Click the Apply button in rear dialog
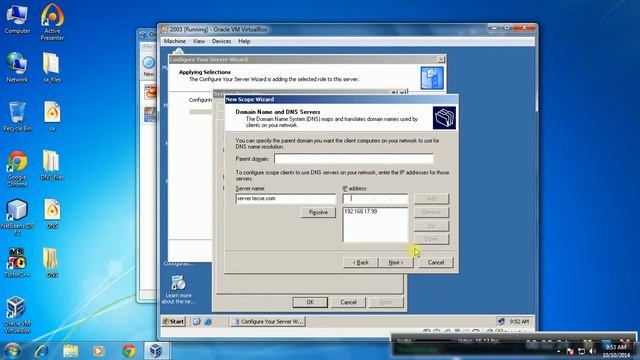The width and height of the screenshot is (640, 360). [x=386, y=302]
